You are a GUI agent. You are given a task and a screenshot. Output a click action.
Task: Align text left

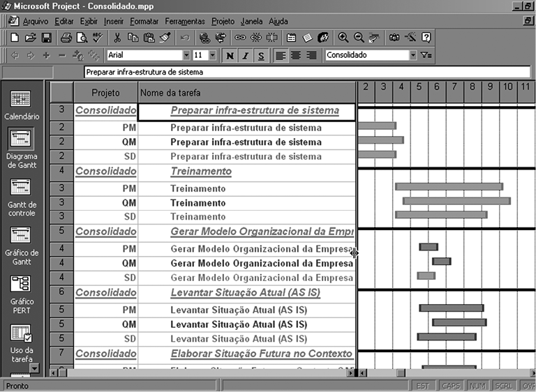281,55
